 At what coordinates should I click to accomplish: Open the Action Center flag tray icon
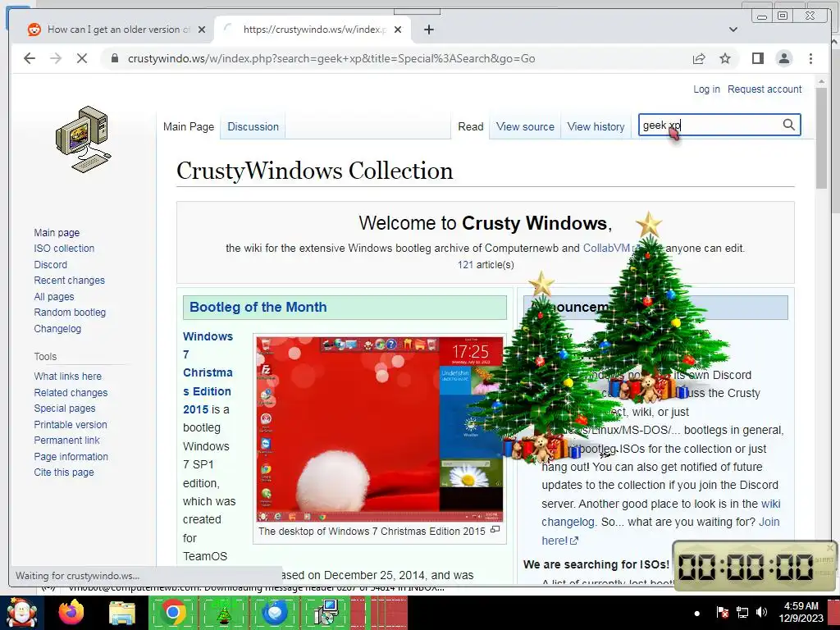click(x=722, y=612)
